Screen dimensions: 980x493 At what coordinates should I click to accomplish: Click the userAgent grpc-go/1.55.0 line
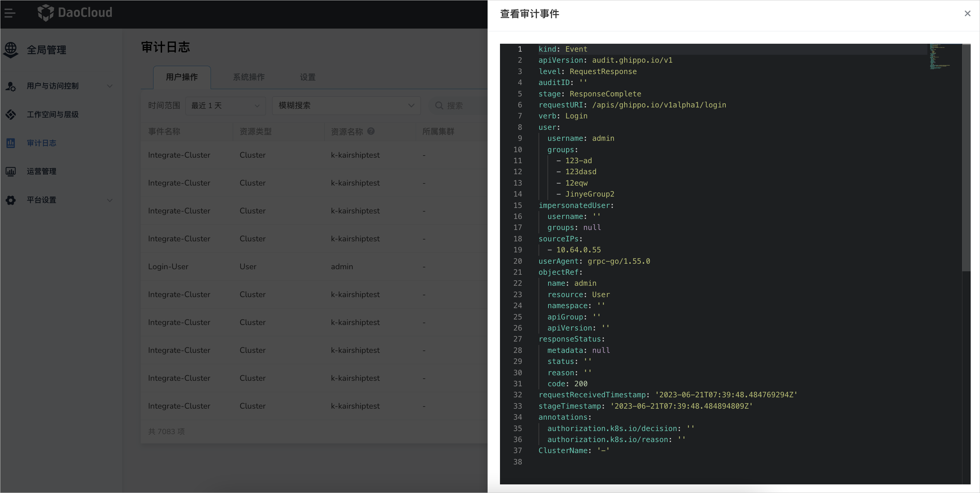pos(594,261)
